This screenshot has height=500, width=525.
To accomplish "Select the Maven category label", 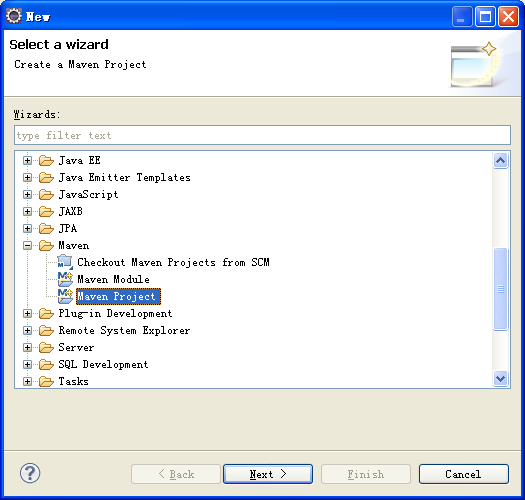I will pos(74,245).
